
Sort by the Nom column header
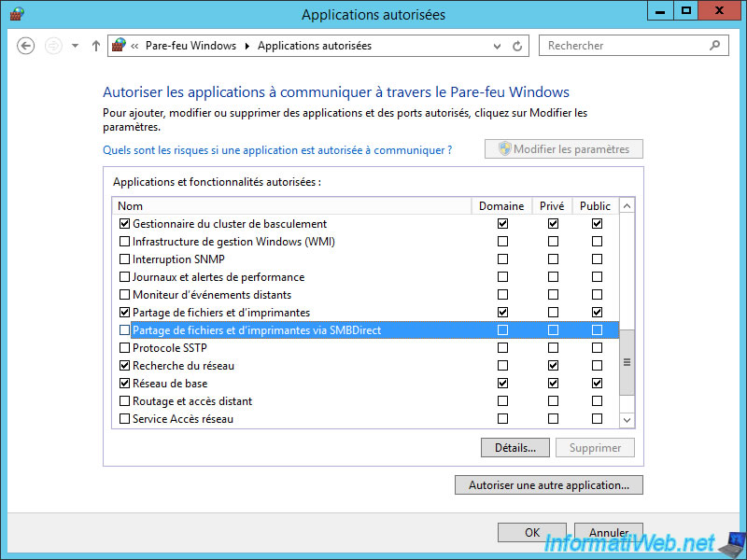coord(291,205)
